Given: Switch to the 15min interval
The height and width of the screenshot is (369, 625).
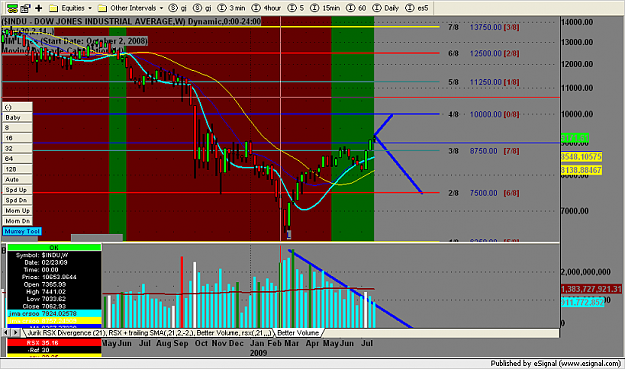Looking at the screenshot, I should point(325,8).
